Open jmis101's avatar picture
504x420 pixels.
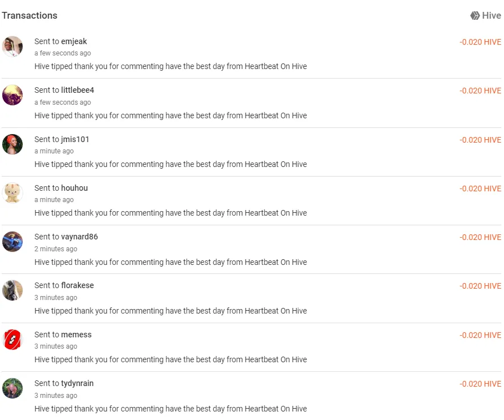[x=12, y=144]
